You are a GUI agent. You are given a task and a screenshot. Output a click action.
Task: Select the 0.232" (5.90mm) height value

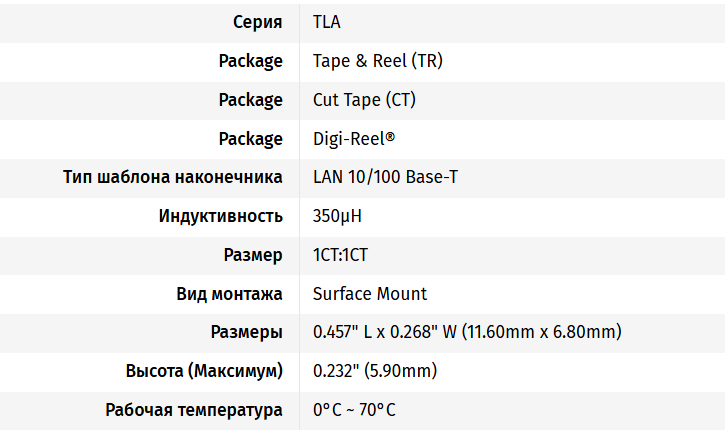point(375,371)
